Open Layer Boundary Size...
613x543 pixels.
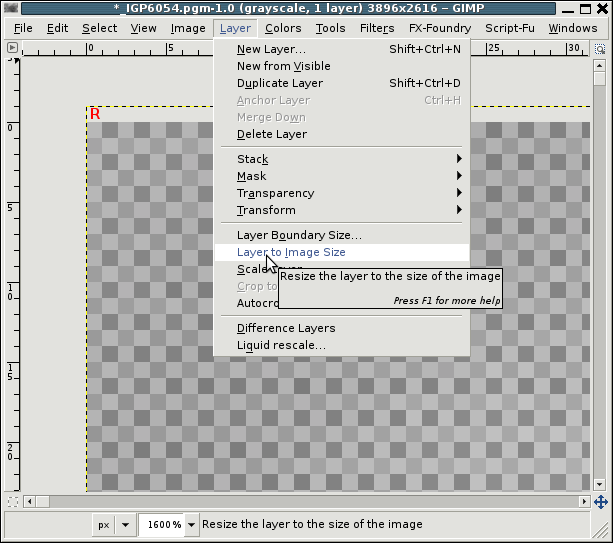pyautogui.click(x=342, y=235)
